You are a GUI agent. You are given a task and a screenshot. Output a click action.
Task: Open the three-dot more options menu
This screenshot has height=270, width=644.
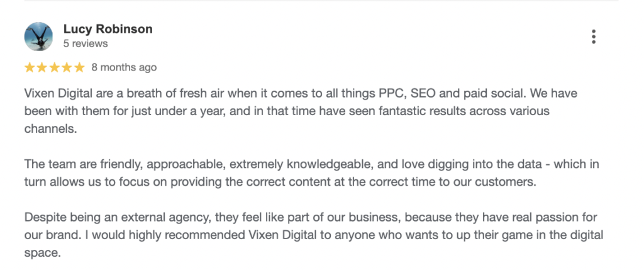593,37
